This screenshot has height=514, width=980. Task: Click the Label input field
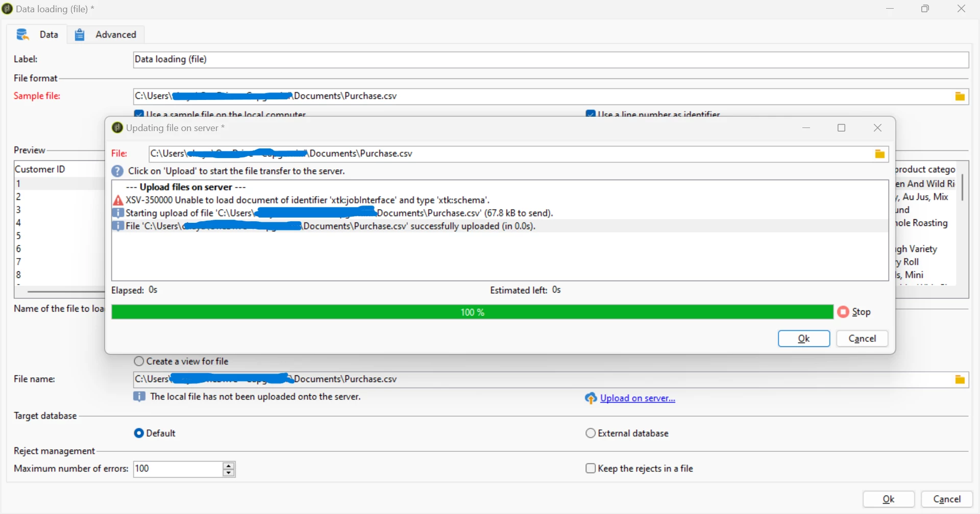pos(551,60)
